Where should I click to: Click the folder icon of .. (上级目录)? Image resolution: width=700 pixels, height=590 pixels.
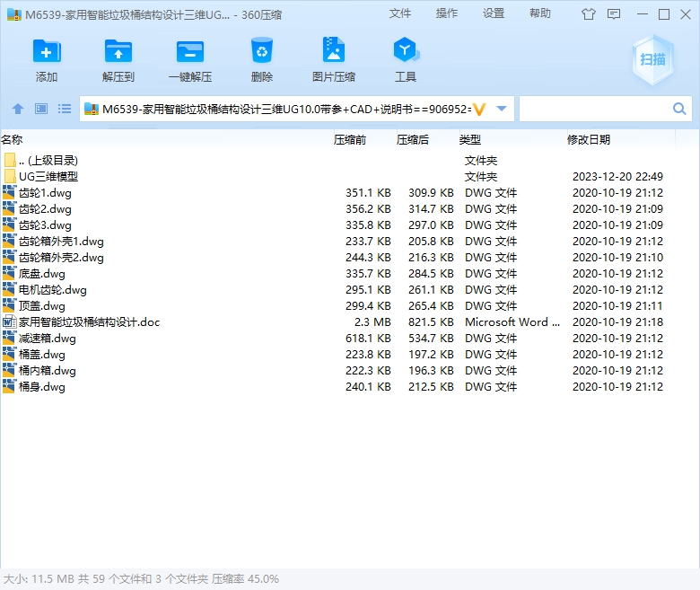(10, 160)
